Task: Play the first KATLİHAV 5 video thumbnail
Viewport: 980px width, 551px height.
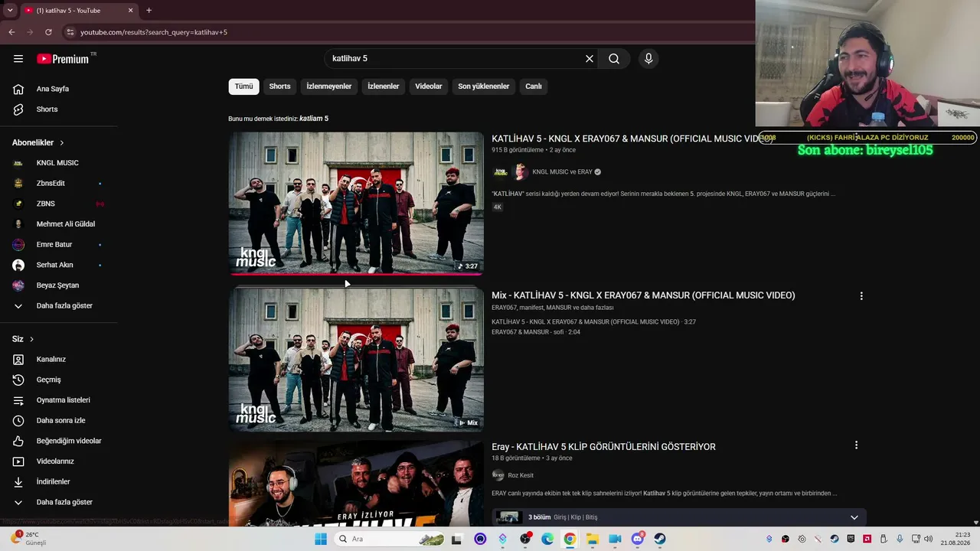Action: pos(356,203)
